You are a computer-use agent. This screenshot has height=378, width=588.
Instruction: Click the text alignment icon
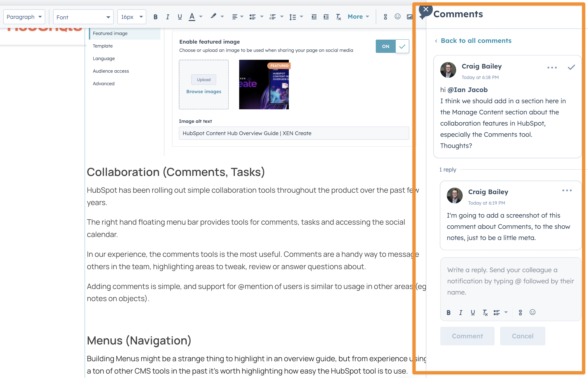(x=235, y=17)
